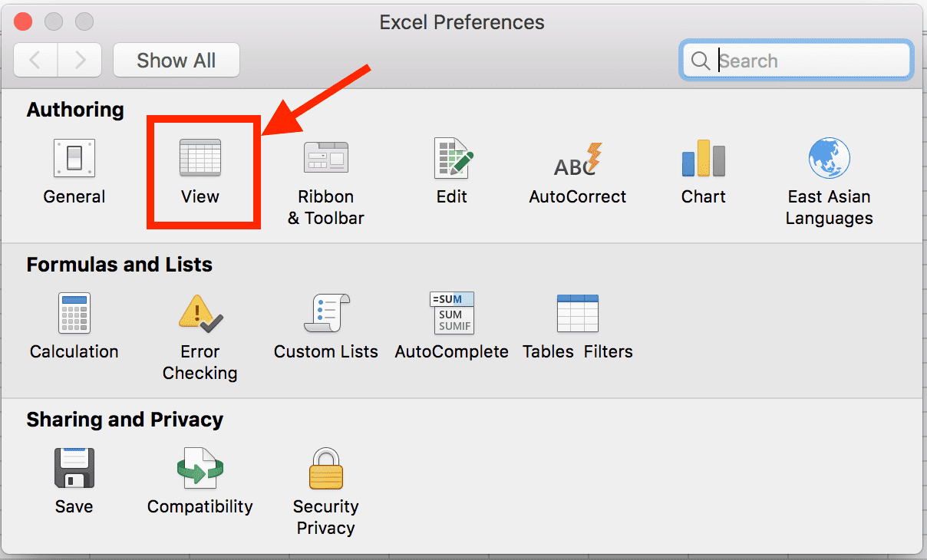Open the Edit preferences pane
The image size is (927, 560).
(x=452, y=159)
